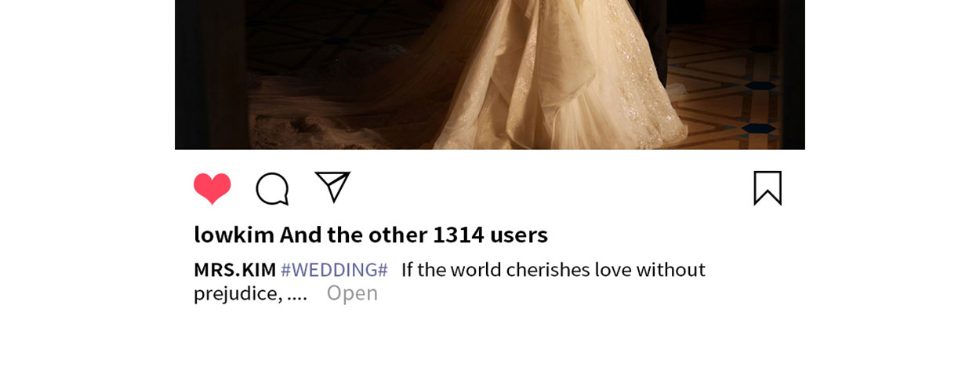Save the post with the bookmark icon
980x389 pixels.
pos(768,188)
